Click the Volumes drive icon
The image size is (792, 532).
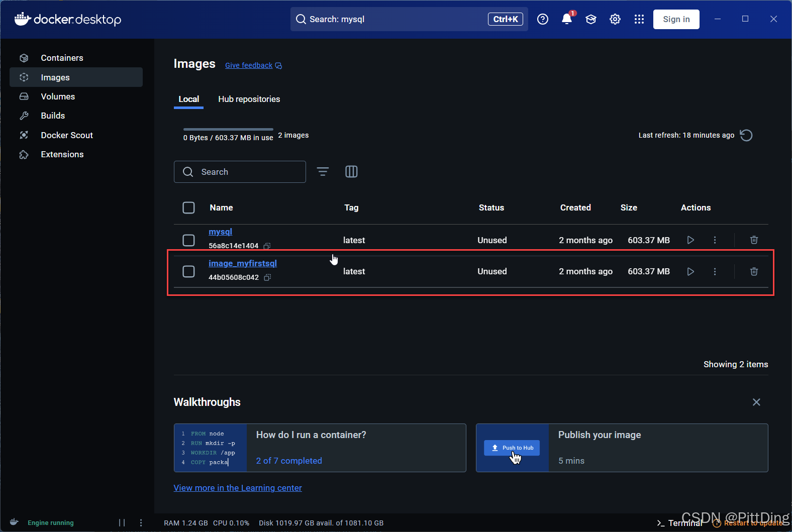(x=24, y=96)
